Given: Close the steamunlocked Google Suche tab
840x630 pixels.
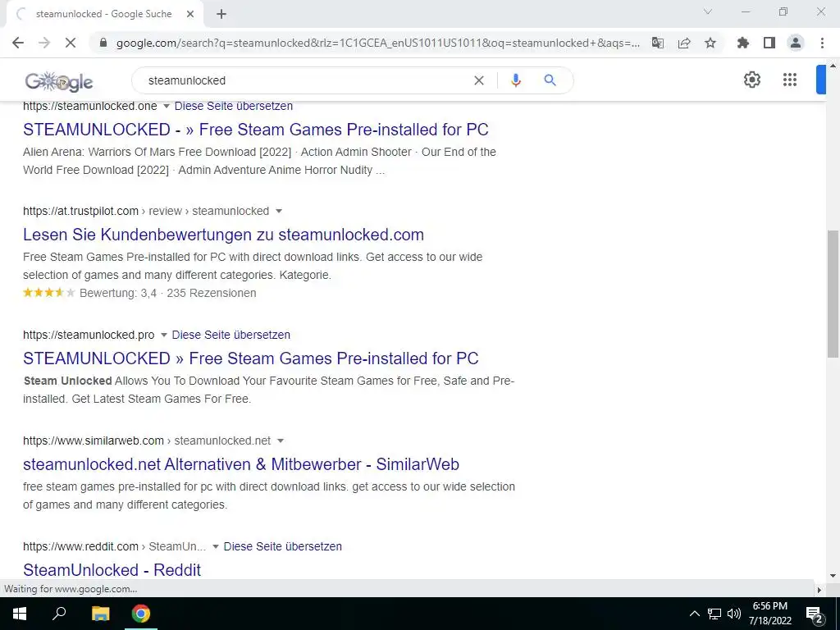Looking at the screenshot, I should click(190, 14).
